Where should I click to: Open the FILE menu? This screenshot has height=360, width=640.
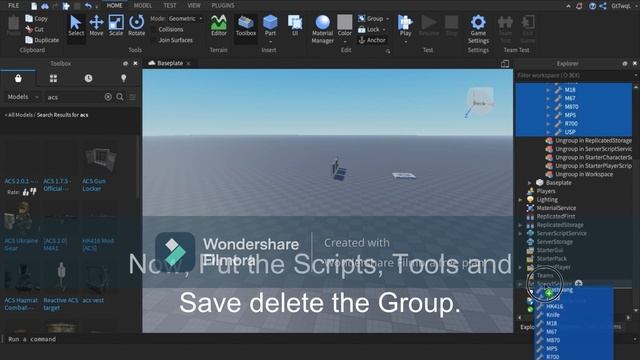coord(13,6)
